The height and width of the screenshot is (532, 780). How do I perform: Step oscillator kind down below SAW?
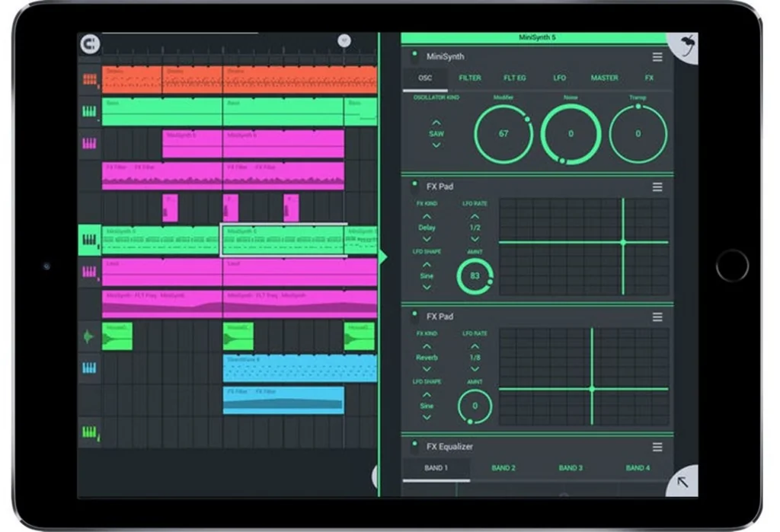[x=436, y=145]
